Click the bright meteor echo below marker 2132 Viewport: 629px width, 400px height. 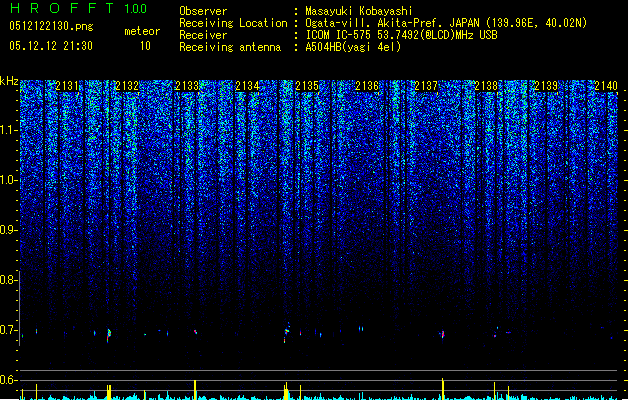[109, 335]
